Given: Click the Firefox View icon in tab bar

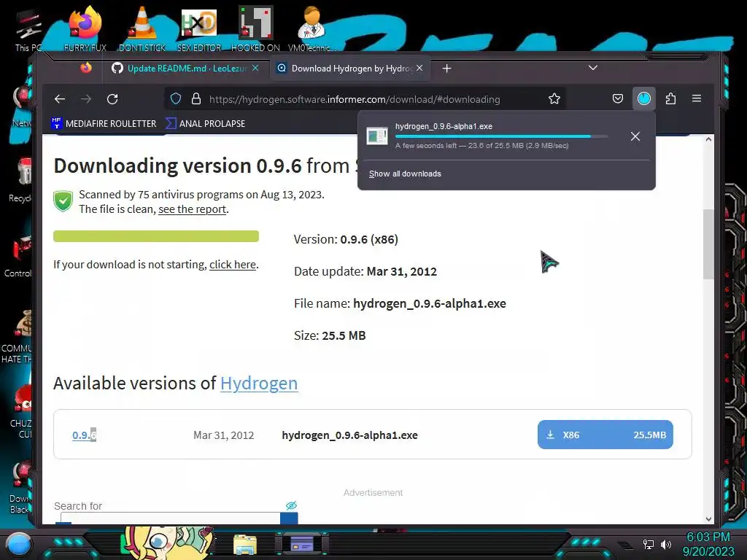Looking at the screenshot, I should pyautogui.click(x=86, y=68).
